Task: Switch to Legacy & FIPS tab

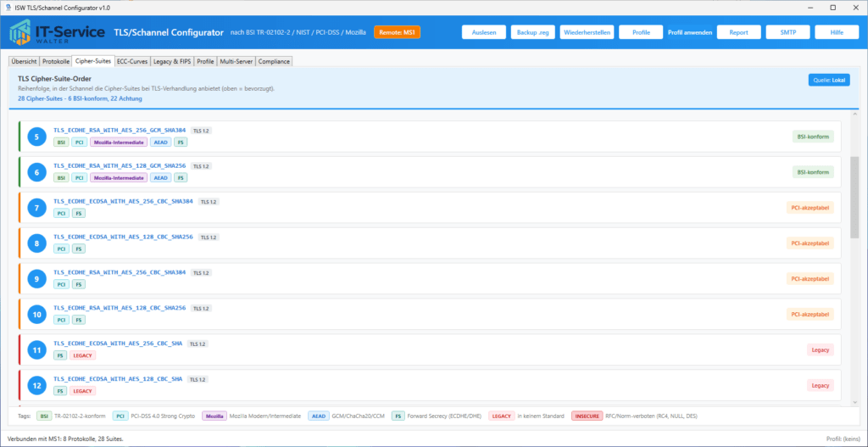Action: pos(172,61)
